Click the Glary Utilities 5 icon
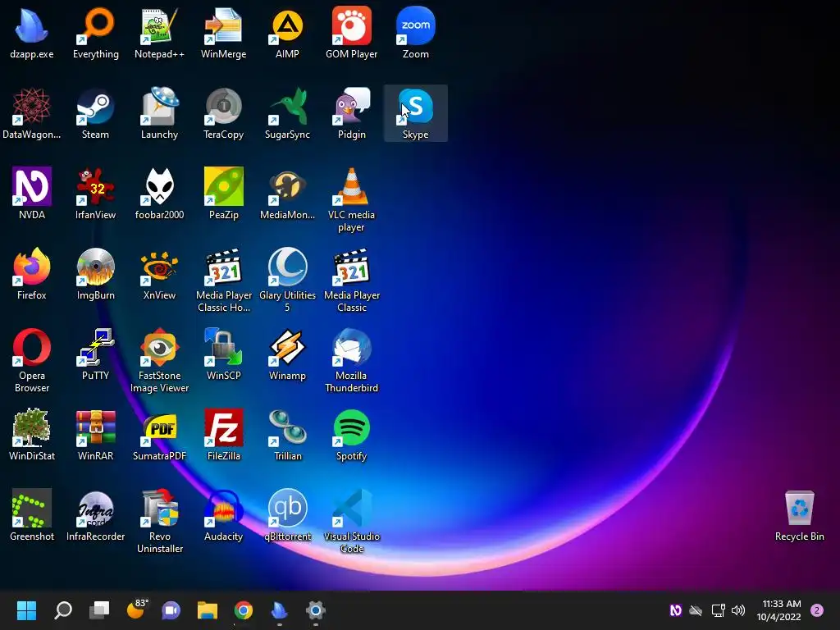The image size is (840, 630). pos(287,280)
